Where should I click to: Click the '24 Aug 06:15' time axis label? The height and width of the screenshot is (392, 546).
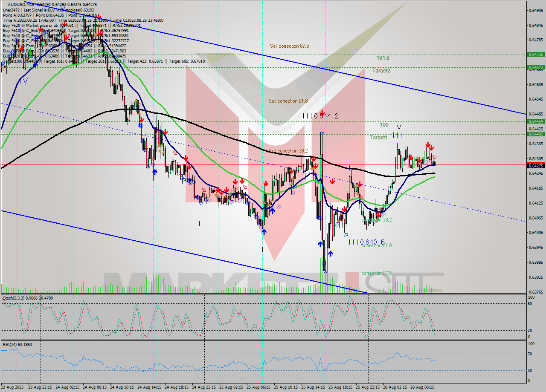pyautogui.click(x=95, y=387)
